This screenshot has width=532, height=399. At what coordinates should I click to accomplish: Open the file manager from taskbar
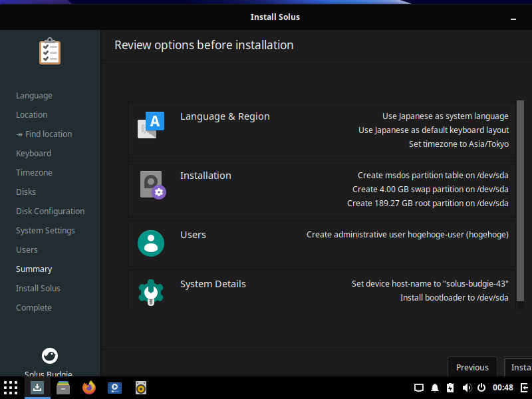pos(63,388)
